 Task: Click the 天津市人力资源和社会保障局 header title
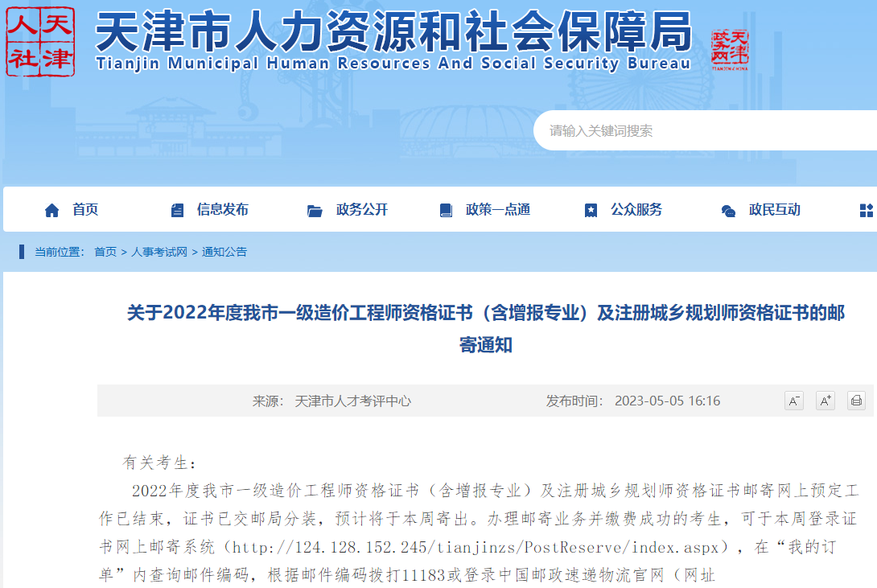[x=393, y=34]
